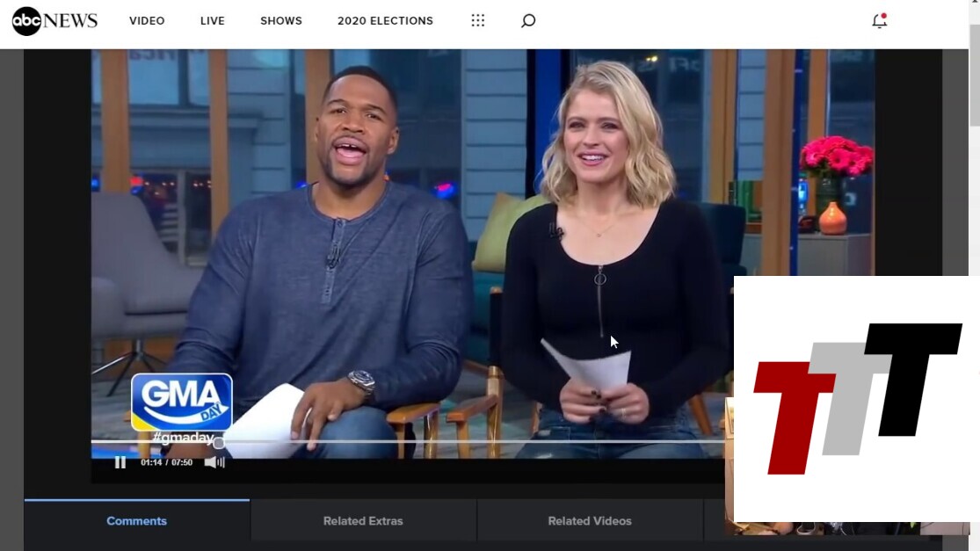Open the notifications bell
Image resolution: width=980 pixels, height=551 pixels.
pos(879,21)
